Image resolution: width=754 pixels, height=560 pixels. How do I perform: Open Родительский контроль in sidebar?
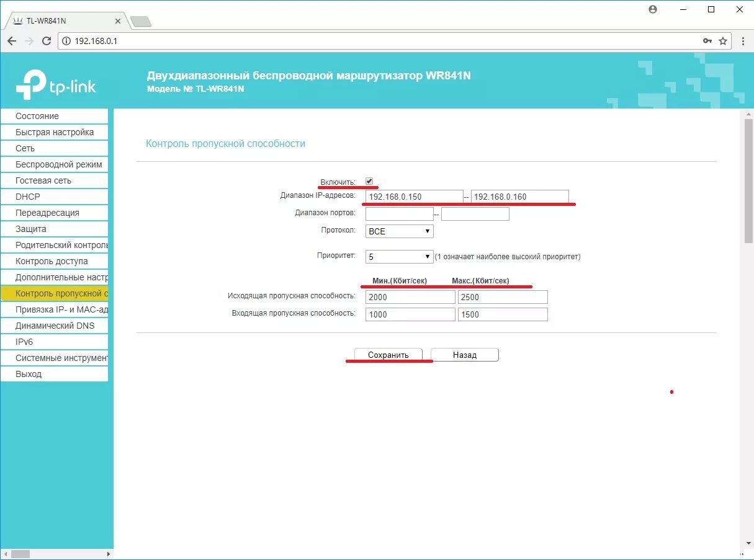click(54, 245)
